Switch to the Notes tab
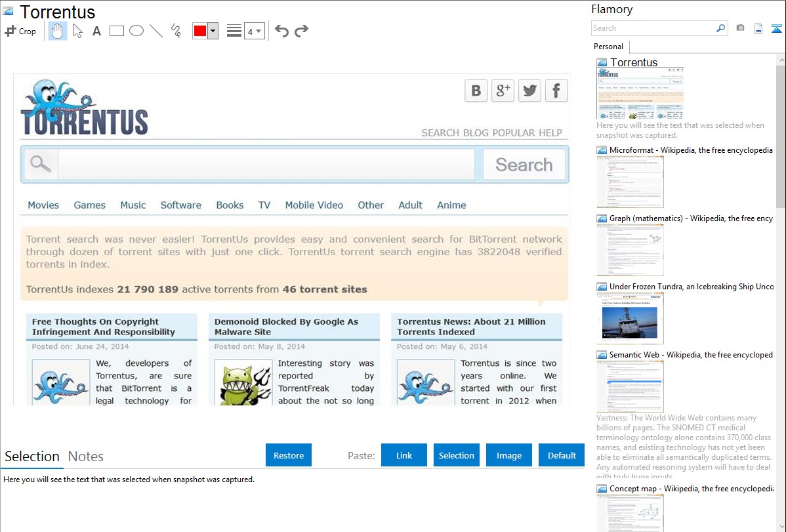Viewport: 786px width, 532px height. [x=86, y=457]
